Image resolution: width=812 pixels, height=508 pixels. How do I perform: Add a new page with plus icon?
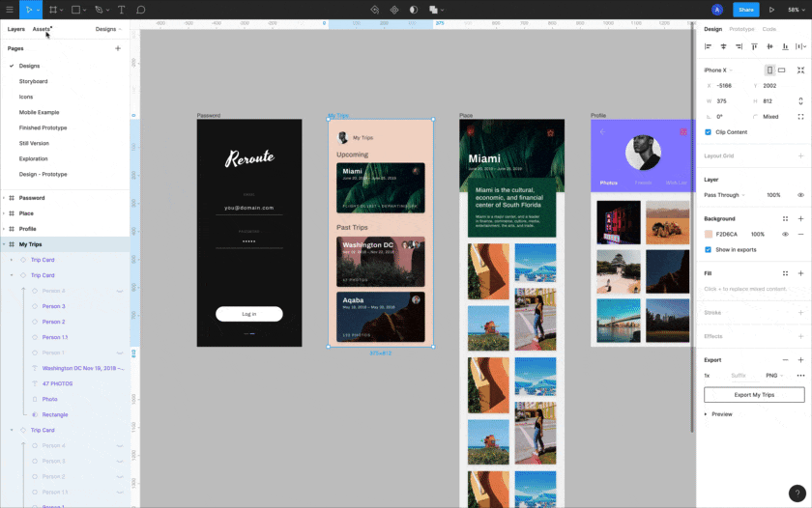(x=118, y=47)
